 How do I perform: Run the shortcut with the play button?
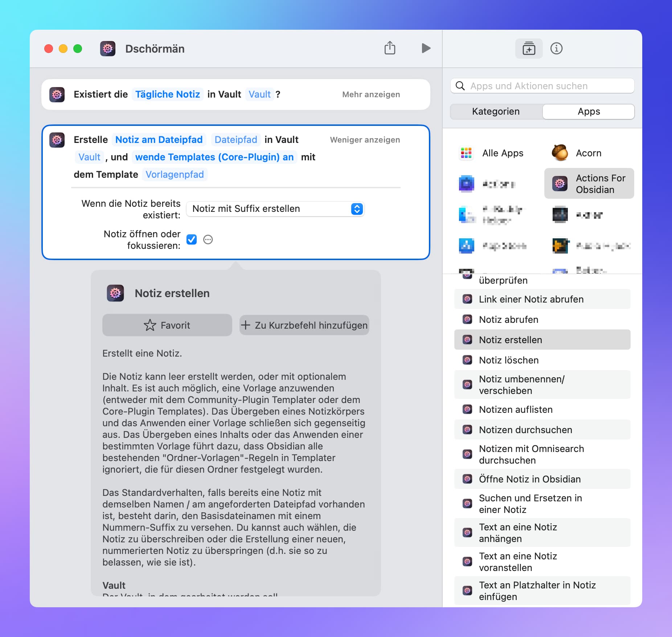[x=426, y=48]
